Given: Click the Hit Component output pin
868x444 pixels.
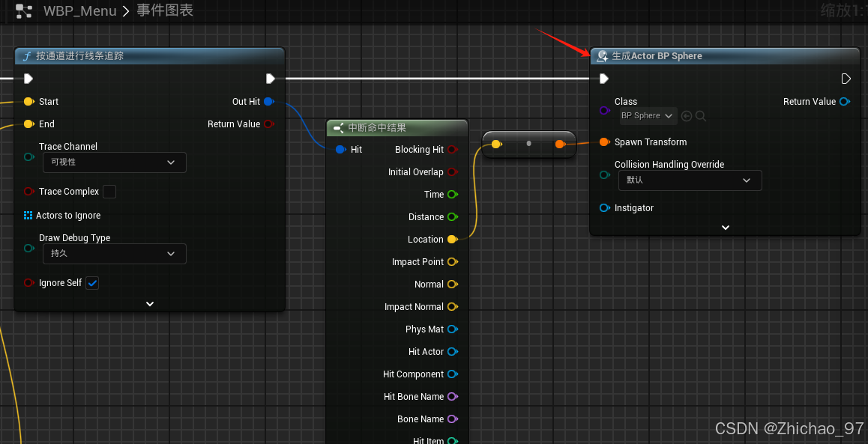Looking at the screenshot, I should pos(452,374).
